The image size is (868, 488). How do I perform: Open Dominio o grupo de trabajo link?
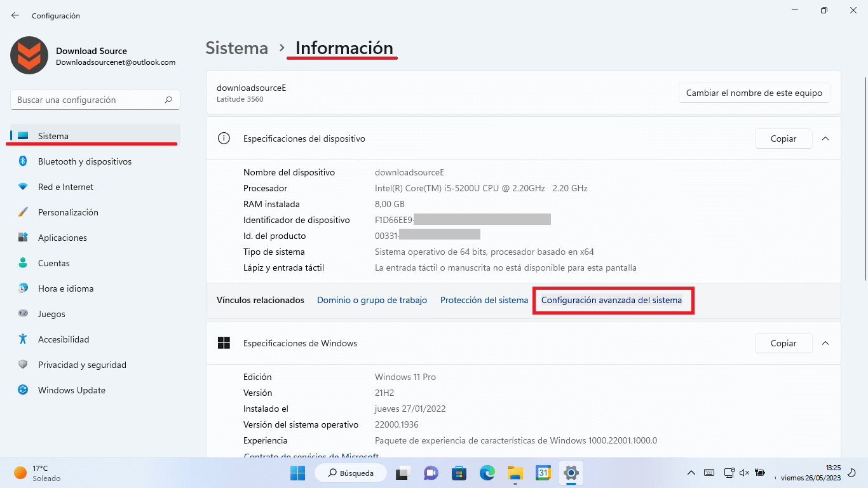pyautogui.click(x=372, y=300)
